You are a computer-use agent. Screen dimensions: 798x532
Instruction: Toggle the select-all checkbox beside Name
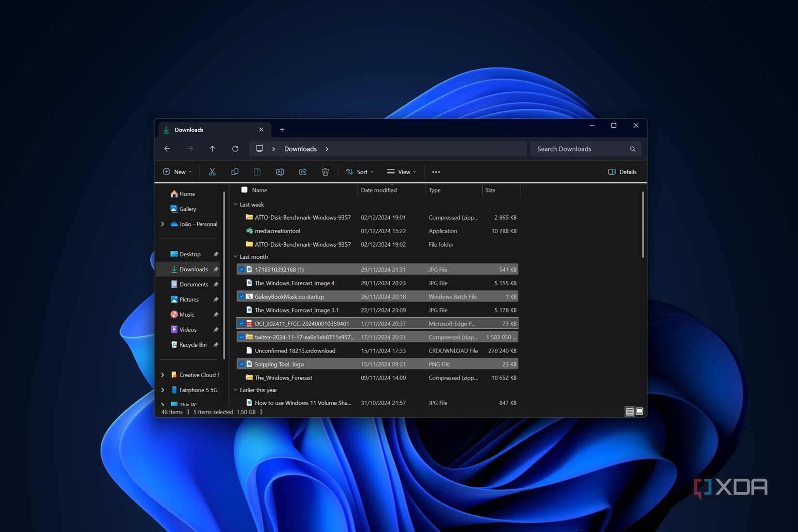click(x=244, y=190)
